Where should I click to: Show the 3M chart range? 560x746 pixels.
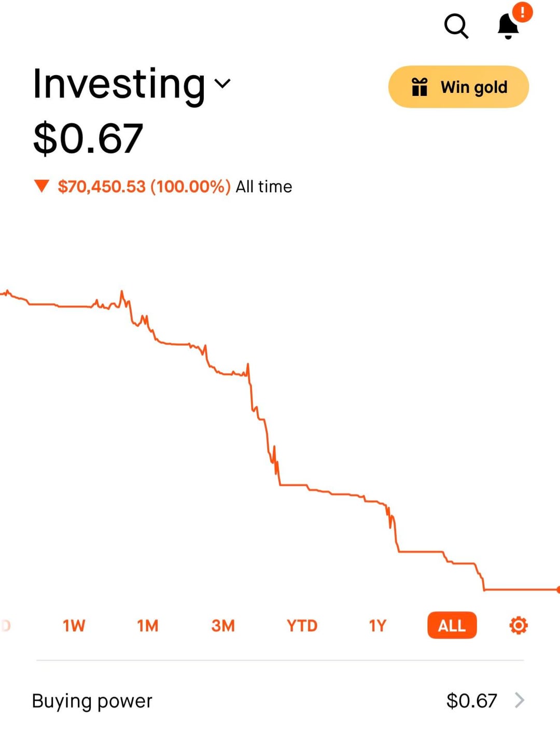223,626
